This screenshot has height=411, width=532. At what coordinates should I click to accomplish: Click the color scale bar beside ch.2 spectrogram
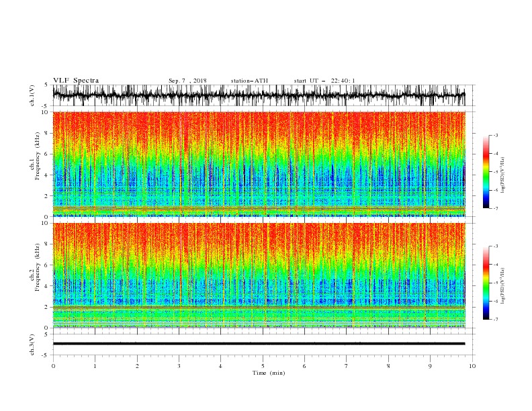(486, 283)
